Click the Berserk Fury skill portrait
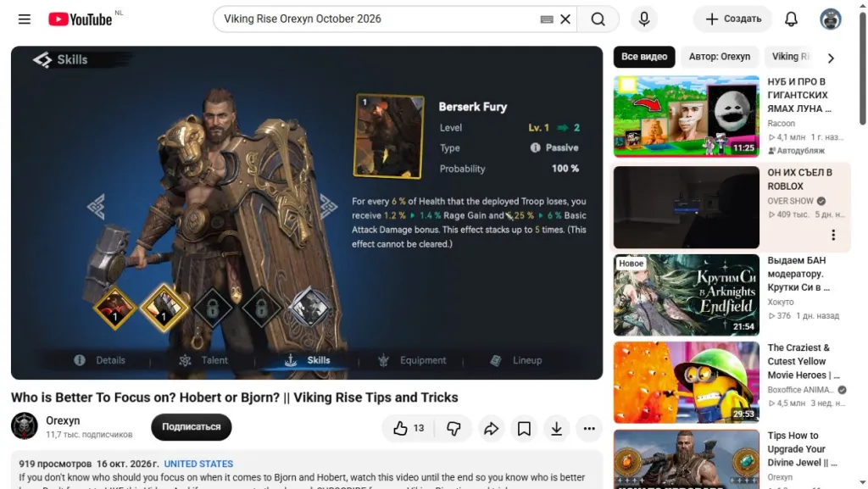Image resolution: width=868 pixels, height=489 pixels. click(388, 136)
